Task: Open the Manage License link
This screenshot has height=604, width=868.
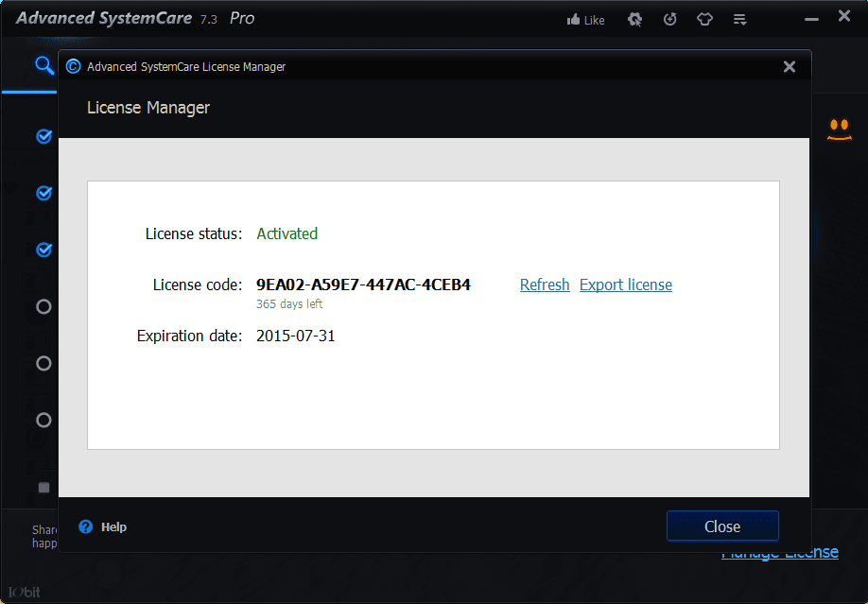Action: click(780, 552)
